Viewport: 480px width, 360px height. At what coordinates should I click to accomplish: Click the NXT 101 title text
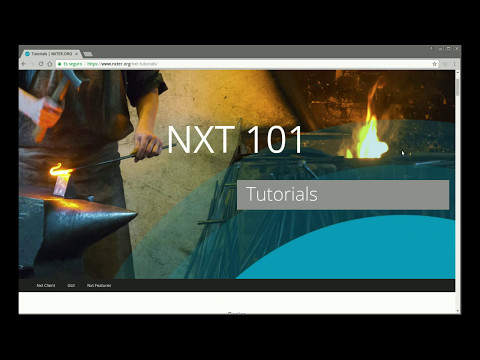[235, 139]
